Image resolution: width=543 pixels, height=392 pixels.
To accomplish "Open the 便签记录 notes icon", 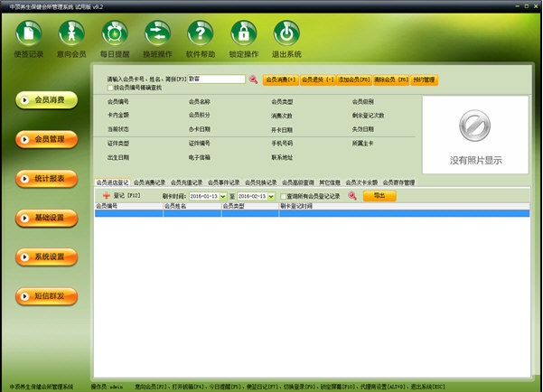I will pyautogui.click(x=28, y=33).
